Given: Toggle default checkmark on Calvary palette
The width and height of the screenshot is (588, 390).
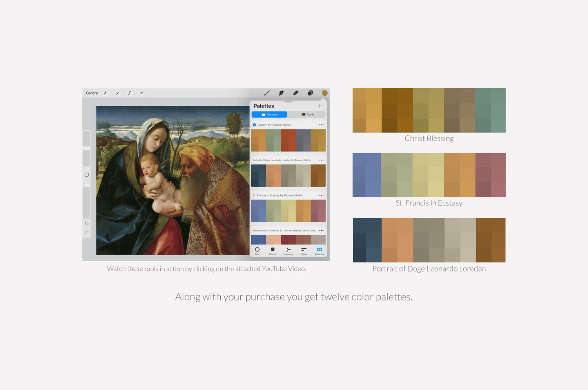Looking at the screenshot, I should pyautogui.click(x=254, y=125).
